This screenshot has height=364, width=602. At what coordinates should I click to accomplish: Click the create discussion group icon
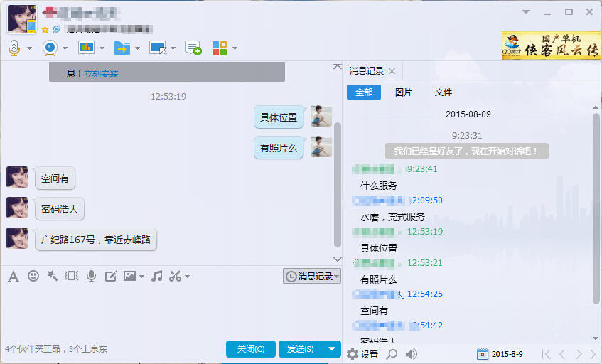click(x=193, y=48)
